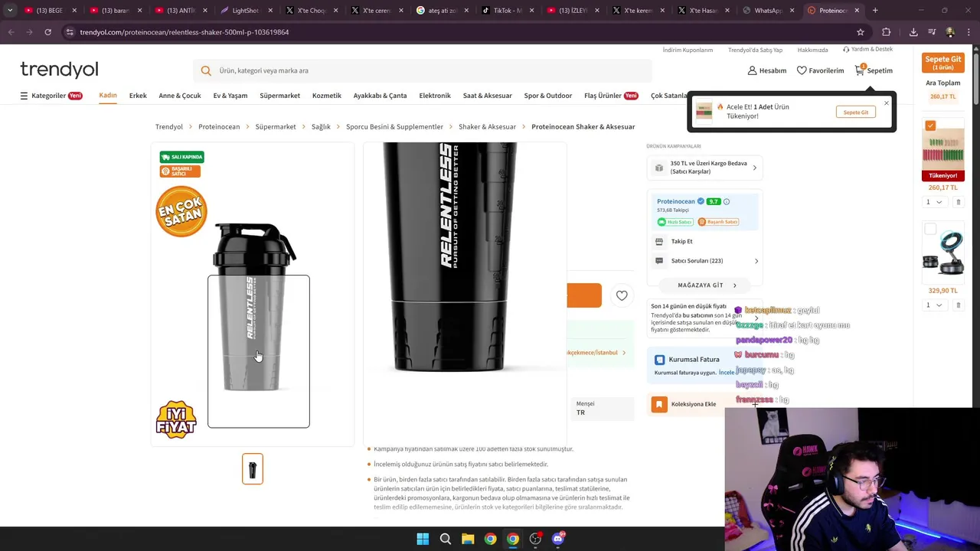Viewport: 980px width, 551px height.
Task: Open quantity dropdown for phone holder item
Action: pyautogui.click(x=934, y=305)
